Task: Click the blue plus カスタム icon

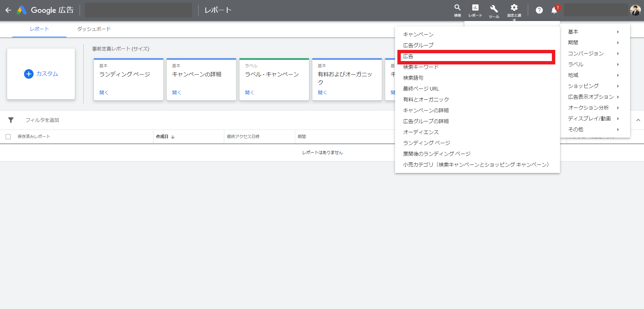Action: point(29,74)
